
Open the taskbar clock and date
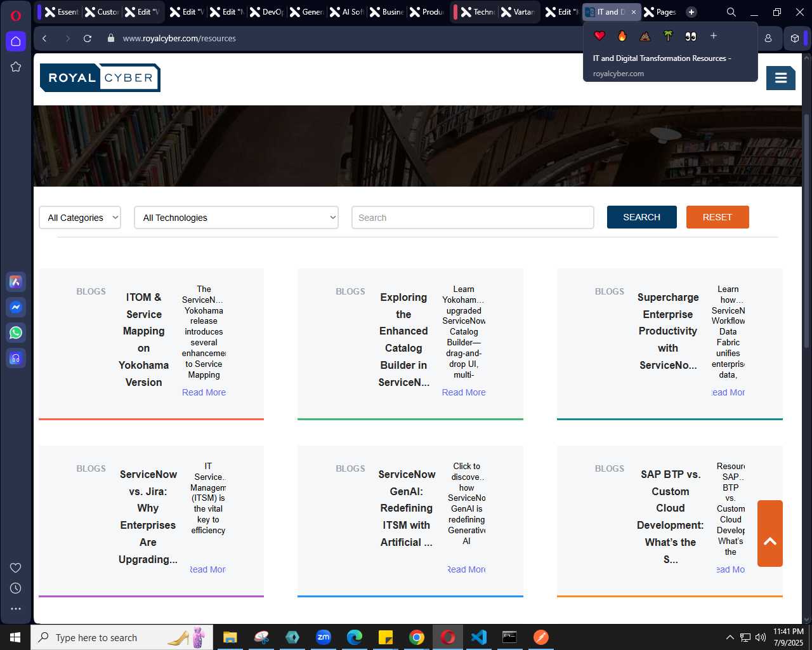click(788, 637)
